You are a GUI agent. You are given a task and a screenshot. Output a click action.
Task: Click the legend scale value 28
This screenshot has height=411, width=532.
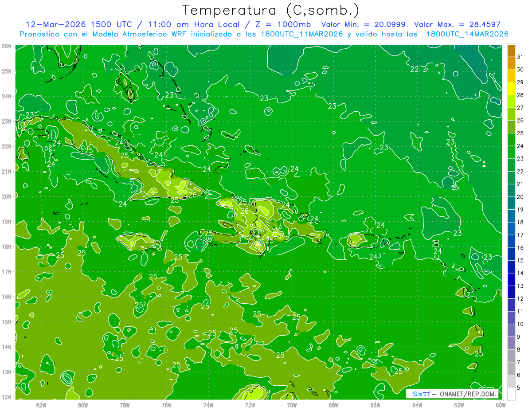pyautogui.click(x=520, y=94)
